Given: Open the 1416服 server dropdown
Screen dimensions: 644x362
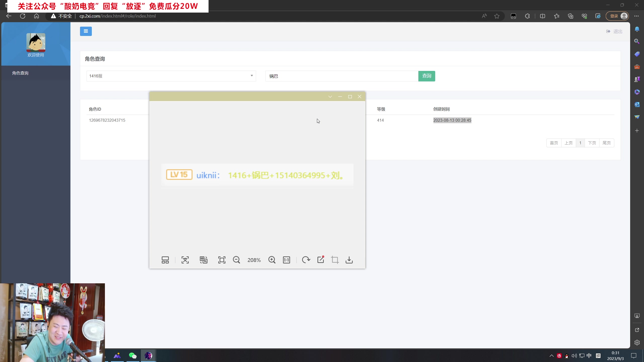Looking at the screenshot, I should click(251, 76).
